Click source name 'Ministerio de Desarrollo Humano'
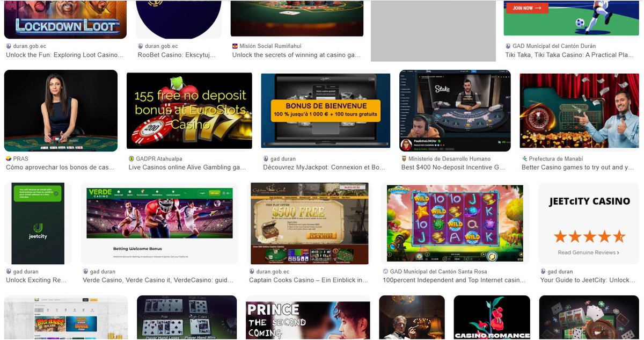Image resolution: width=644 pixels, height=340 pixels. tap(450, 159)
